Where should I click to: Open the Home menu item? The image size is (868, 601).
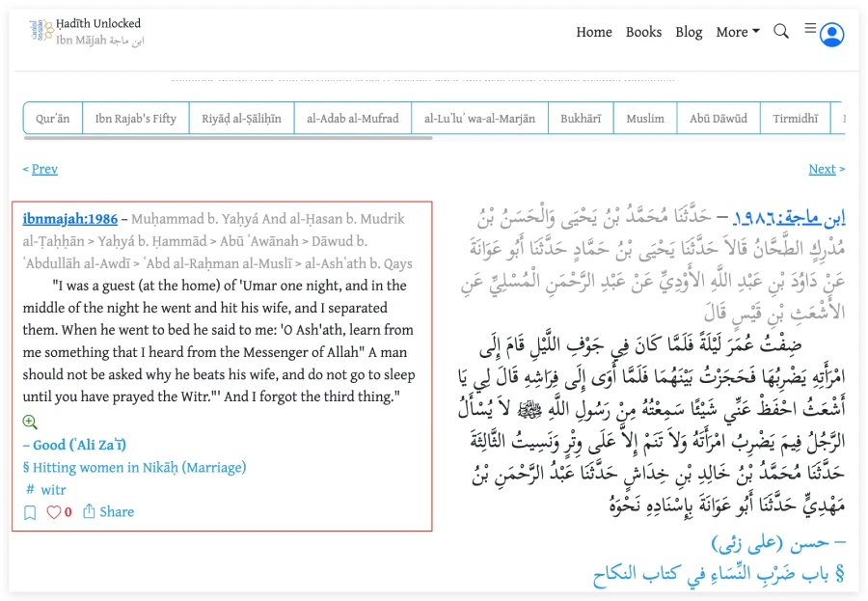pos(594,32)
